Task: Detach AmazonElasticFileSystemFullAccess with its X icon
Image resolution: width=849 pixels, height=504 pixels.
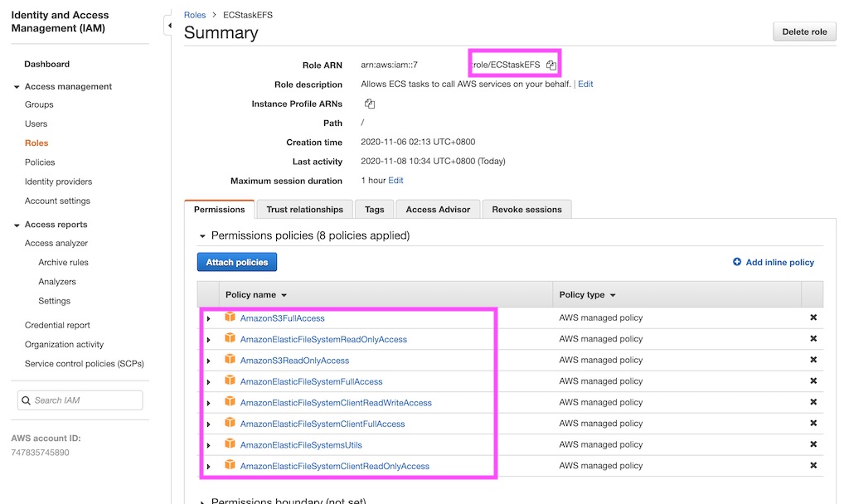Action: tap(813, 381)
